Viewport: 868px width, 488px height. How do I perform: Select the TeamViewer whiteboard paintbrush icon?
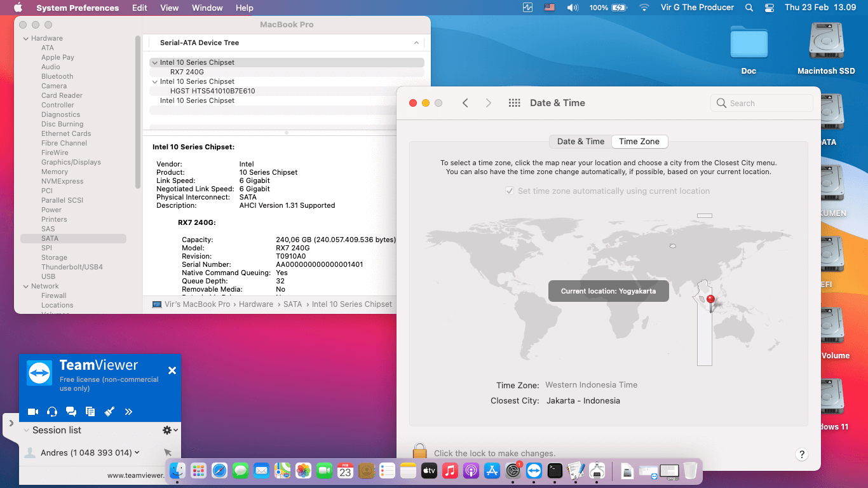[109, 411]
